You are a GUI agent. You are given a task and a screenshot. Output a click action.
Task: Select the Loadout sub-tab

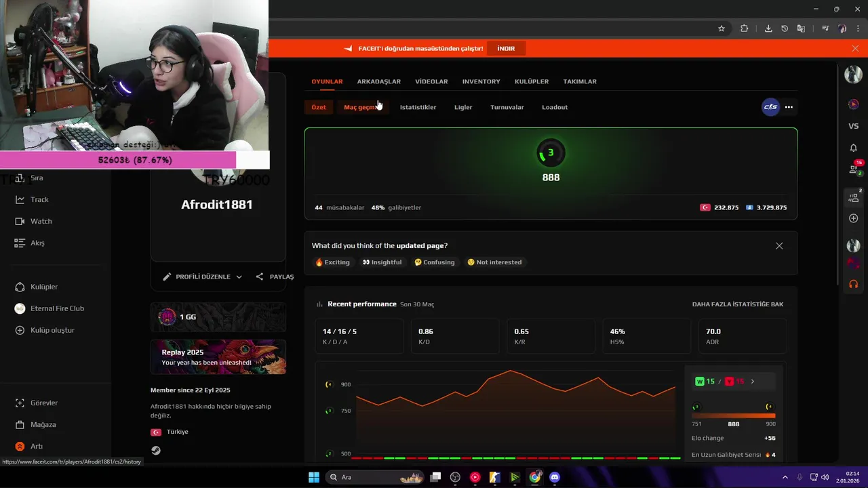[555, 107]
